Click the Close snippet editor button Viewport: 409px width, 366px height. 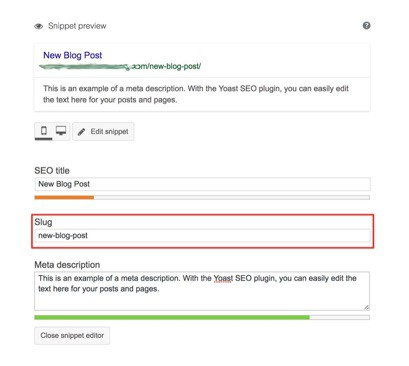tap(72, 336)
